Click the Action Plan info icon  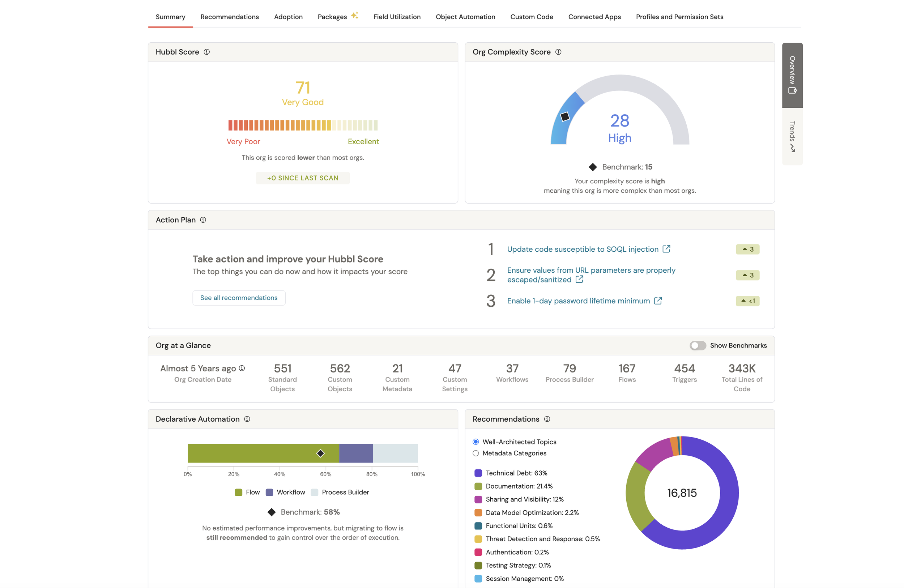(x=203, y=220)
